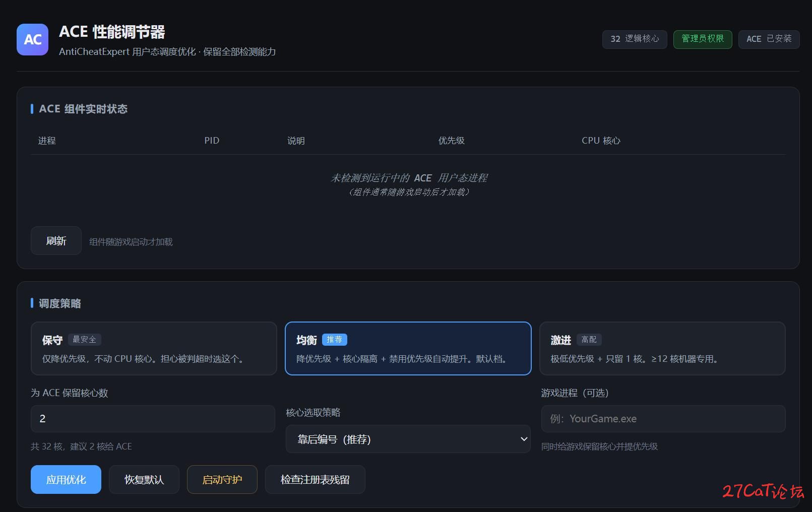Screen dimensions: 812x512
Task: Open the 核心选取策略 dropdown
Action: pyautogui.click(x=408, y=439)
